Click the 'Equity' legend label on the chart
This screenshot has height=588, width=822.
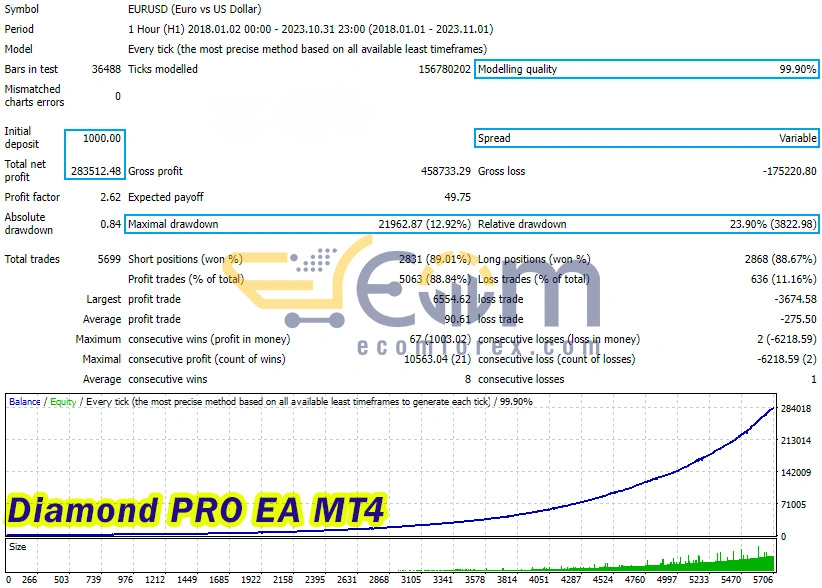click(x=63, y=401)
